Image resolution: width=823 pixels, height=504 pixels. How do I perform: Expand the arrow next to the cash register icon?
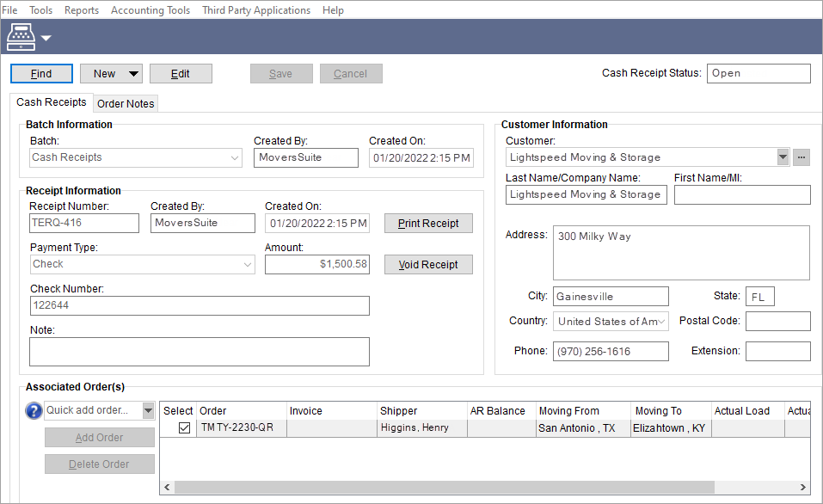pos(46,38)
